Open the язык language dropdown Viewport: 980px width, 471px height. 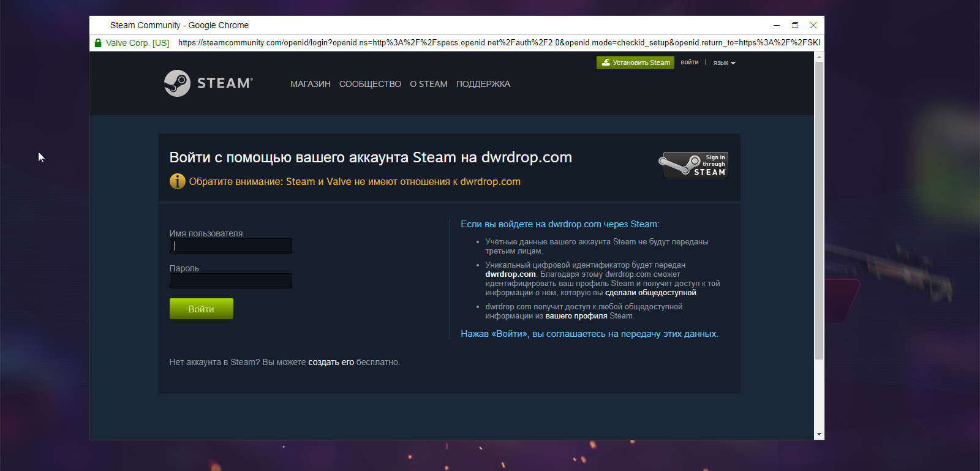tap(724, 62)
